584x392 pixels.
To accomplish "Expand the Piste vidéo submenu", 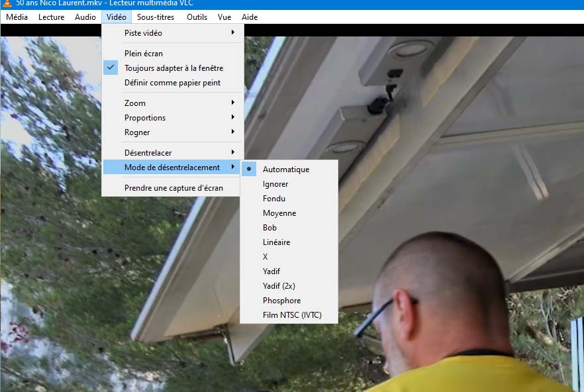I will pyautogui.click(x=173, y=33).
